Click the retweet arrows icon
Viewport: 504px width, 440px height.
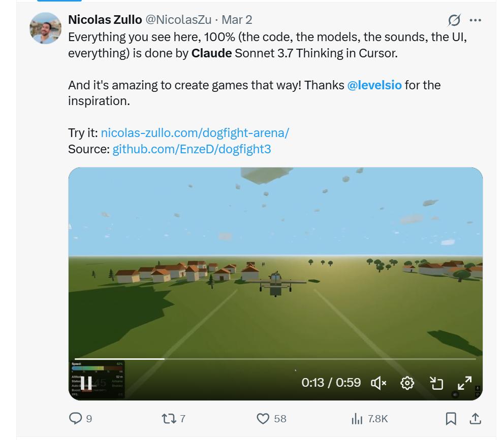169,419
